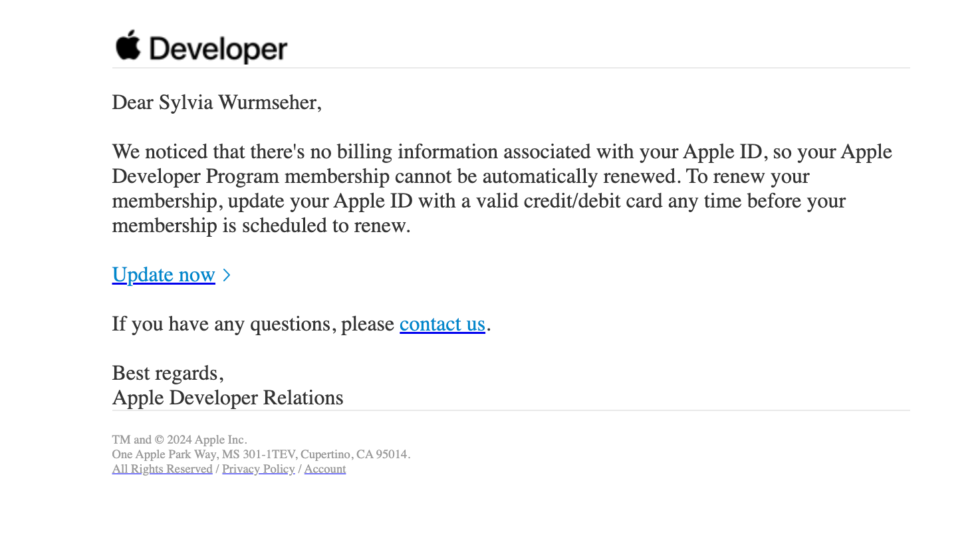Click the Developer wordmark in header

[218, 49]
